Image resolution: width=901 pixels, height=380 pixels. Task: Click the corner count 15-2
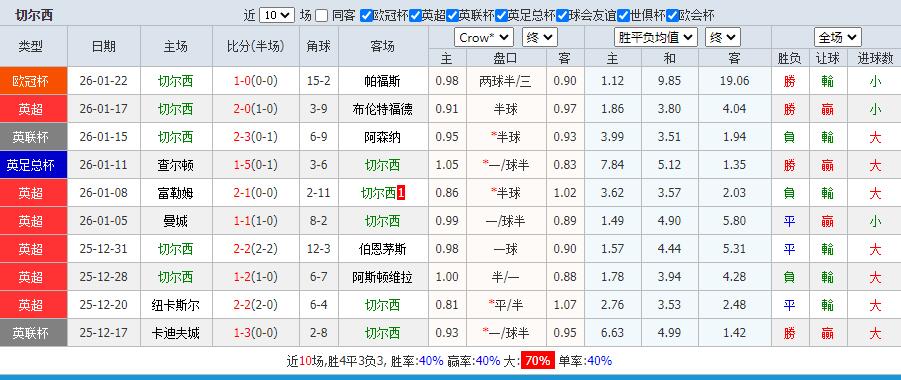click(x=319, y=81)
